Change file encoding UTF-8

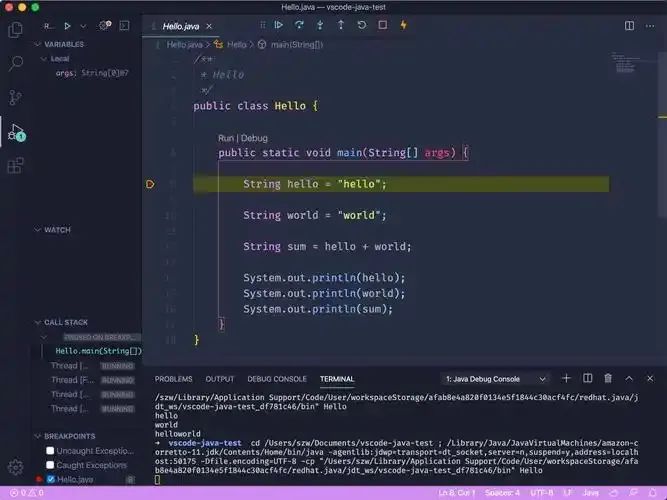[x=542, y=493]
